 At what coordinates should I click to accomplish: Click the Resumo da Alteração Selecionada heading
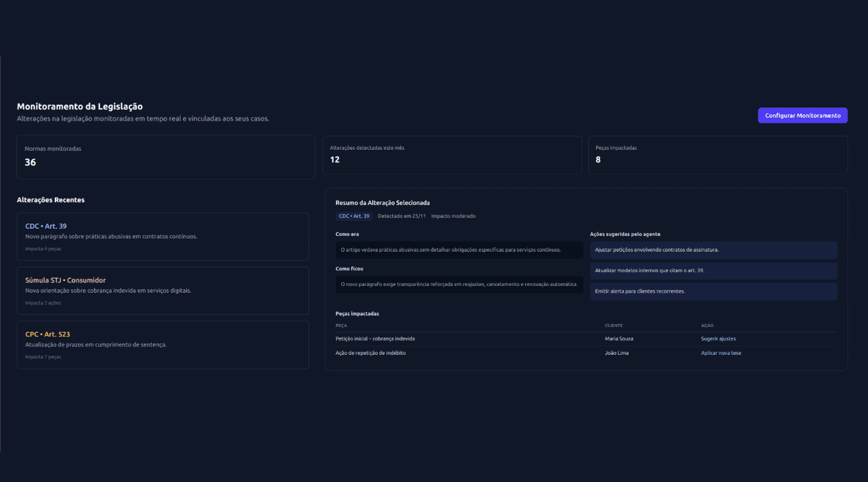pyautogui.click(x=383, y=203)
